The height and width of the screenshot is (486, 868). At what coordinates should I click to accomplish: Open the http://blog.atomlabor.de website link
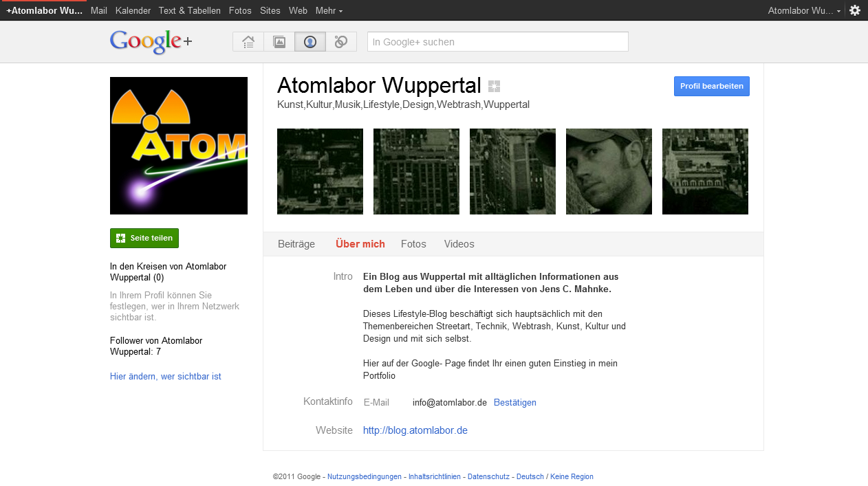click(415, 430)
